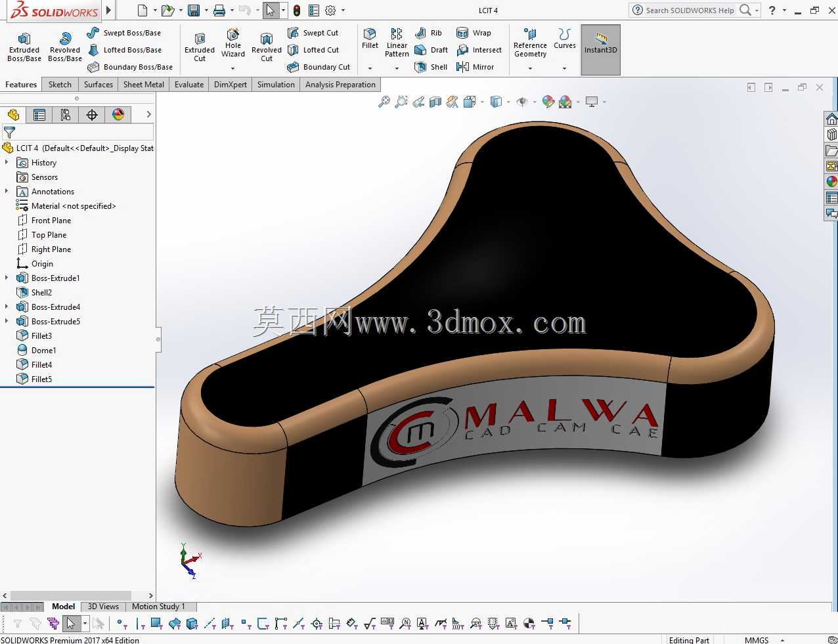Switch to the Evaluate tab
838x644 pixels.
coord(189,85)
